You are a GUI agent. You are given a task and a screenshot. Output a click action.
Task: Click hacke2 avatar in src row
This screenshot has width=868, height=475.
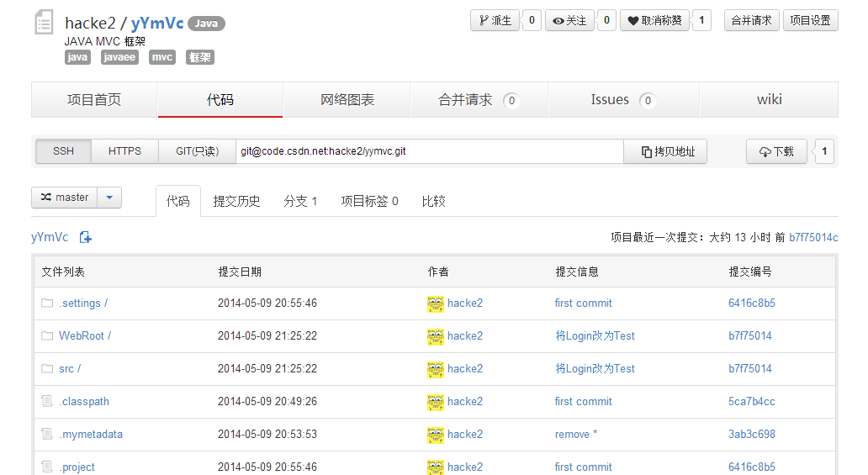pos(436,369)
